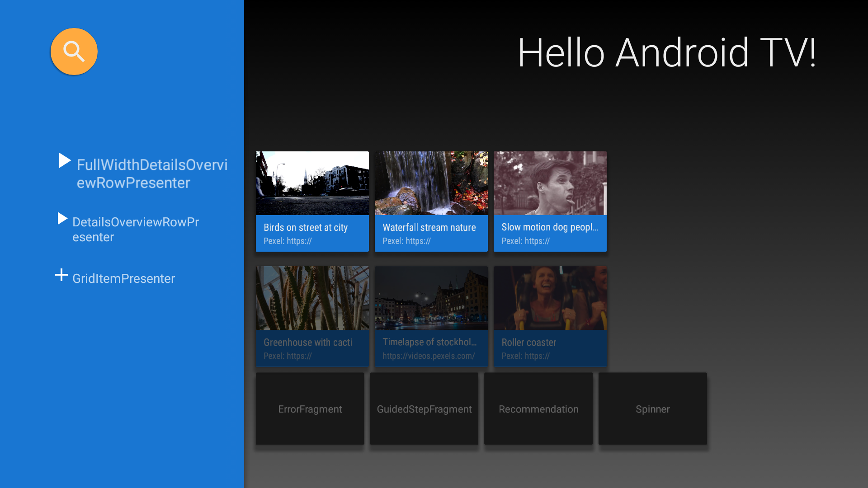Select the FullWidthDetailsOverviewRowPresenter row header
The image size is (868, 488).
(x=152, y=174)
